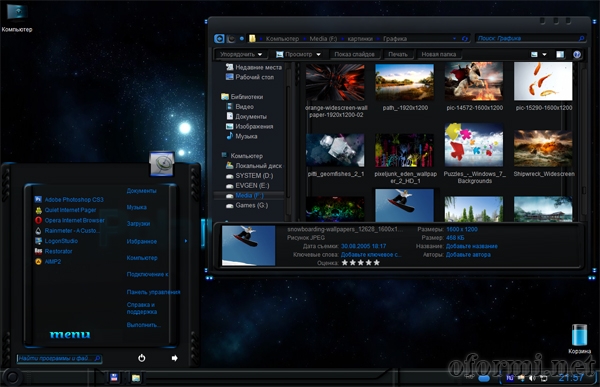The image size is (600, 387).
Task: Select EVGEN (E:) drive
Action: 248,186
